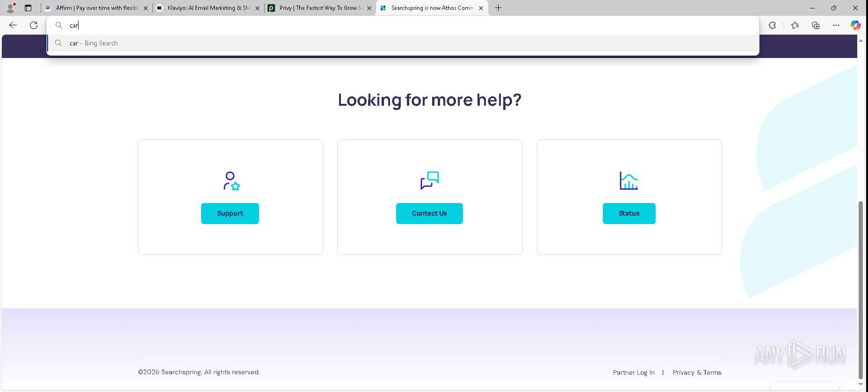Viewport: 868px width, 392px height.
Task: Go back with the back arrow
Action: tap(13, 25)
